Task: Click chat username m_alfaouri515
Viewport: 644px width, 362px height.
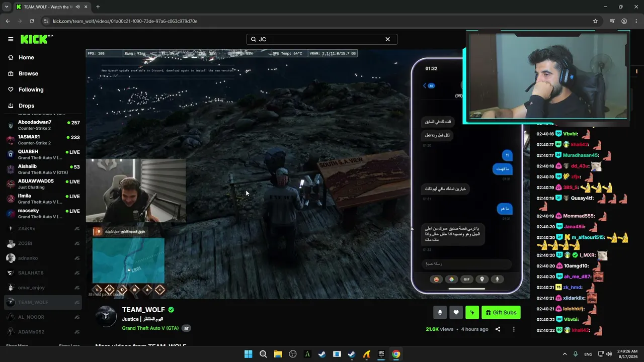Action: click(588, 237)
